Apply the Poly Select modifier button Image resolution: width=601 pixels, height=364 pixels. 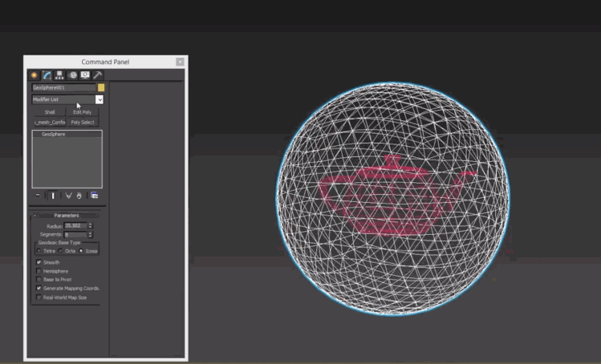tap(83, 122)
